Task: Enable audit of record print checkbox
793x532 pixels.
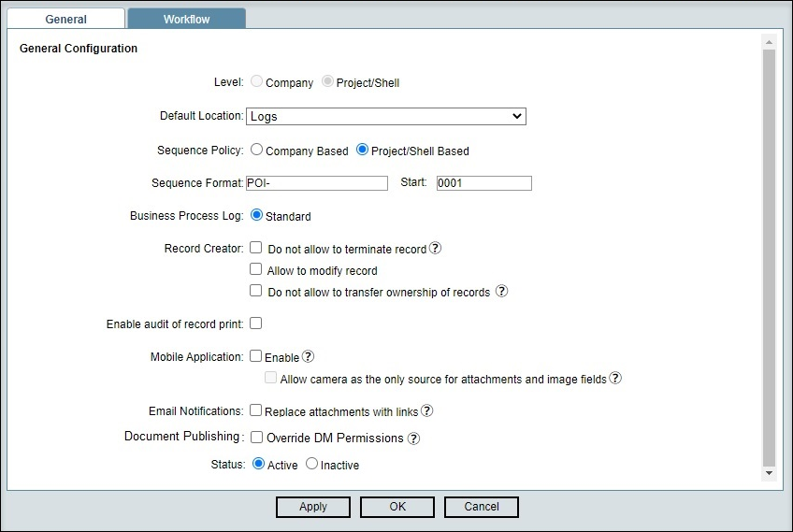Action: pos(256,324)
